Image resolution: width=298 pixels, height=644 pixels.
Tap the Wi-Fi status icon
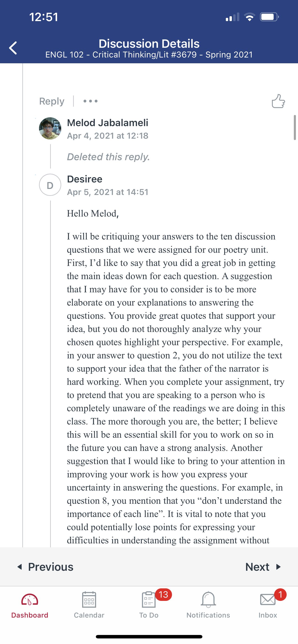click(249, 17)
